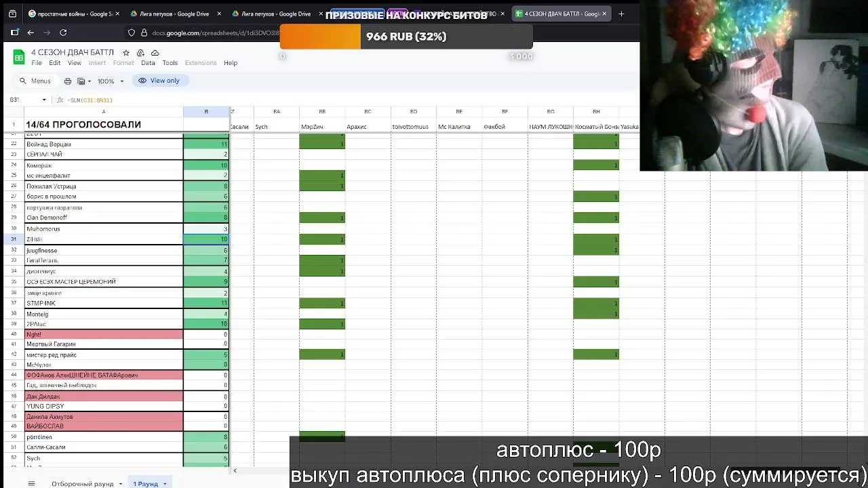
Task: Open the Data menu
Action: point(148,63)
